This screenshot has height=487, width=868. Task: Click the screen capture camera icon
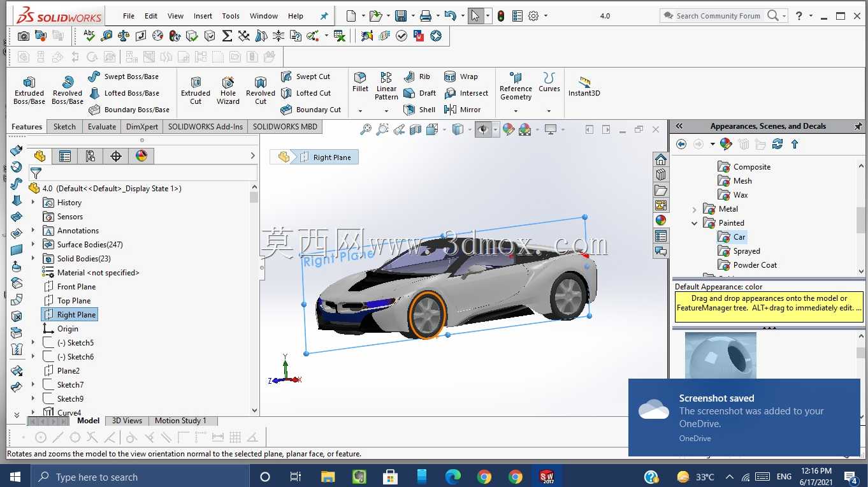click(x=24, y=36)
